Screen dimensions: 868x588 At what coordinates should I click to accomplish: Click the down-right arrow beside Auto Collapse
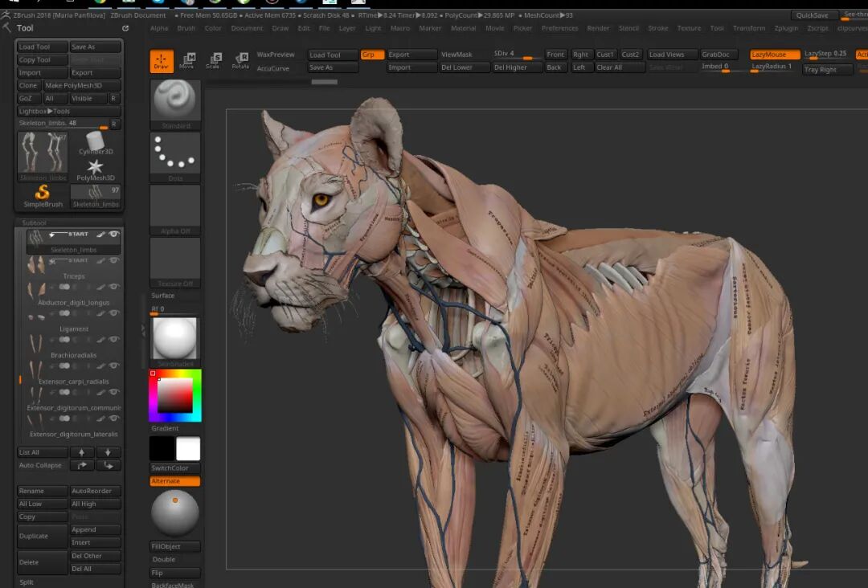[x=108, y=465]
